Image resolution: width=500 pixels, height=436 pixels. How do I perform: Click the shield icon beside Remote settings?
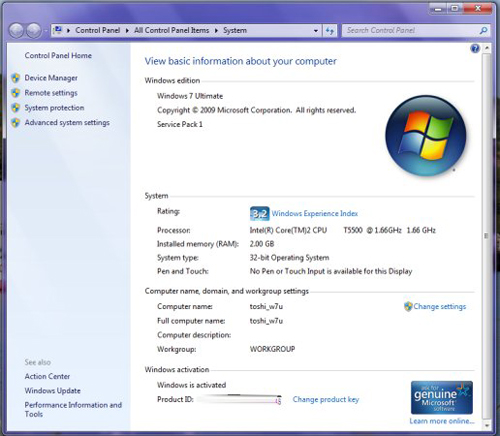(16, 93)
